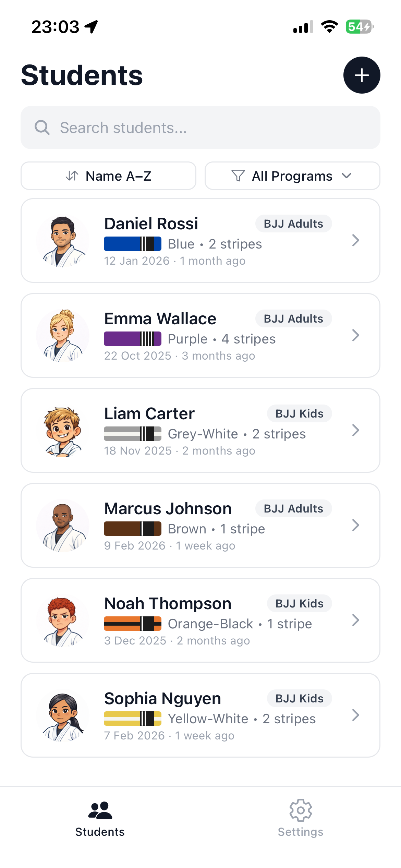The width and height of the screenshot is (401, 868).
Task: Open Marcus Johnson's details chevron
Action: 355,525
